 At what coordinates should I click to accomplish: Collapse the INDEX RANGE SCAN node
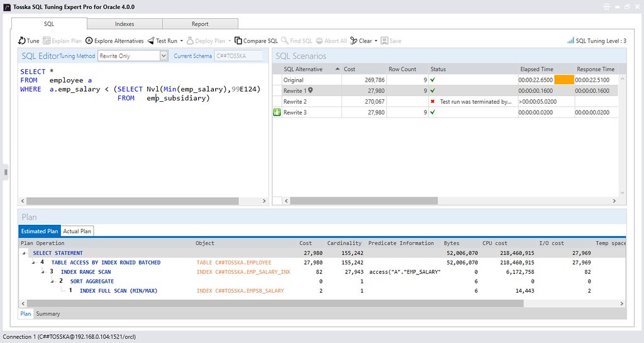click(x=43, y=272)
